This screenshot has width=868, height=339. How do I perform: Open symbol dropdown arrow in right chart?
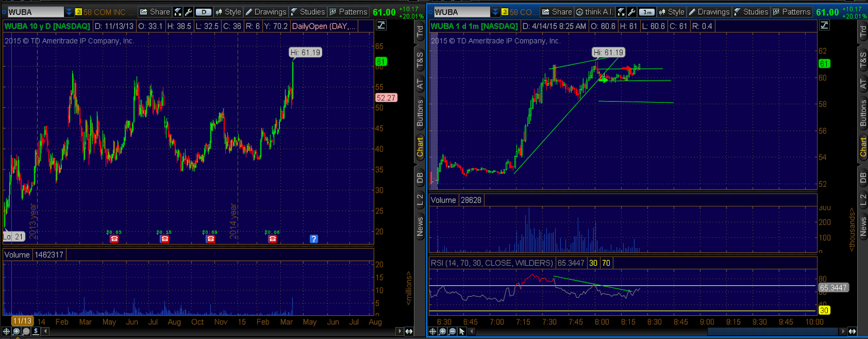(495, 12)
